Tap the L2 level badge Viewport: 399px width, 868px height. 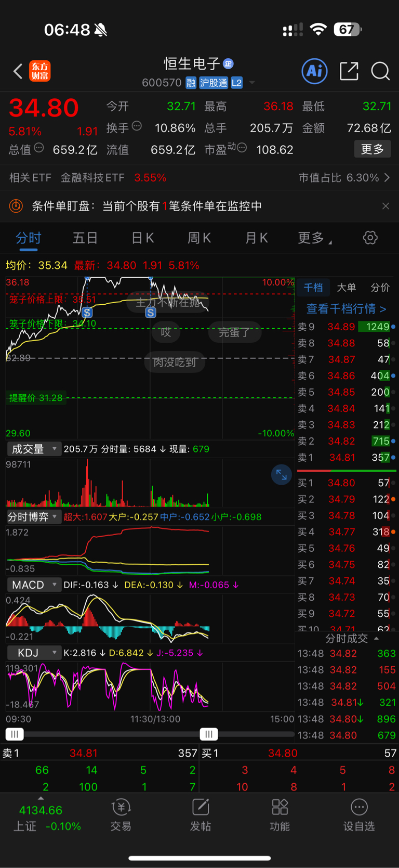tap(237, 83)
